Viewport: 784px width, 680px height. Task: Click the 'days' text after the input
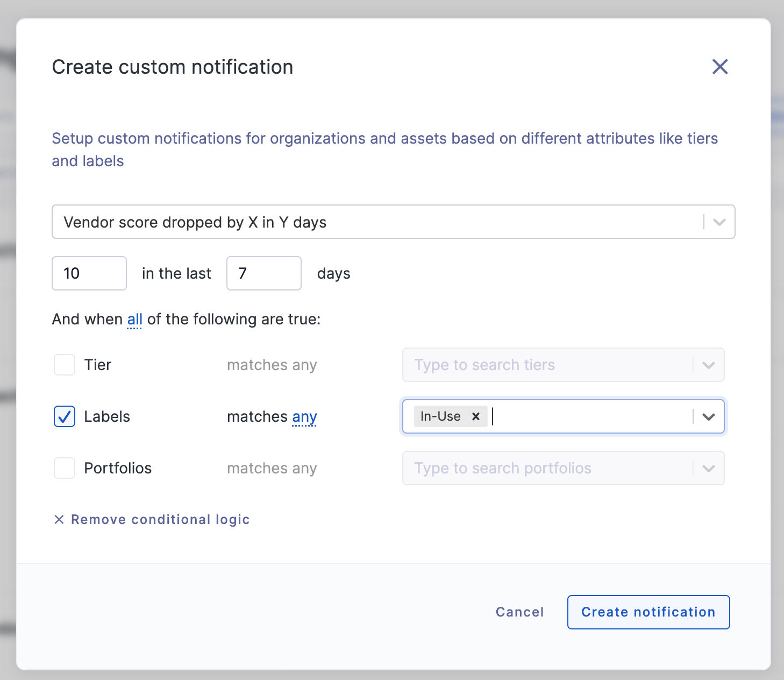click(333, 274)
